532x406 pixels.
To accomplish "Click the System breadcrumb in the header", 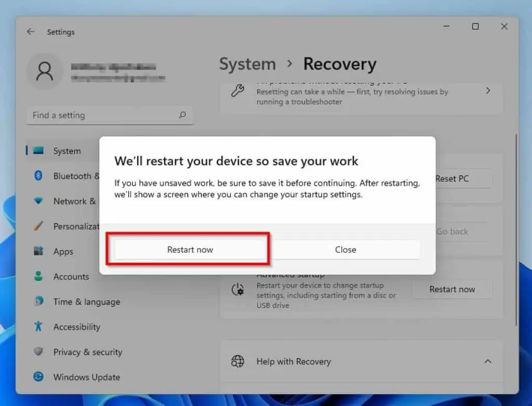I will [x=247, y=64].
